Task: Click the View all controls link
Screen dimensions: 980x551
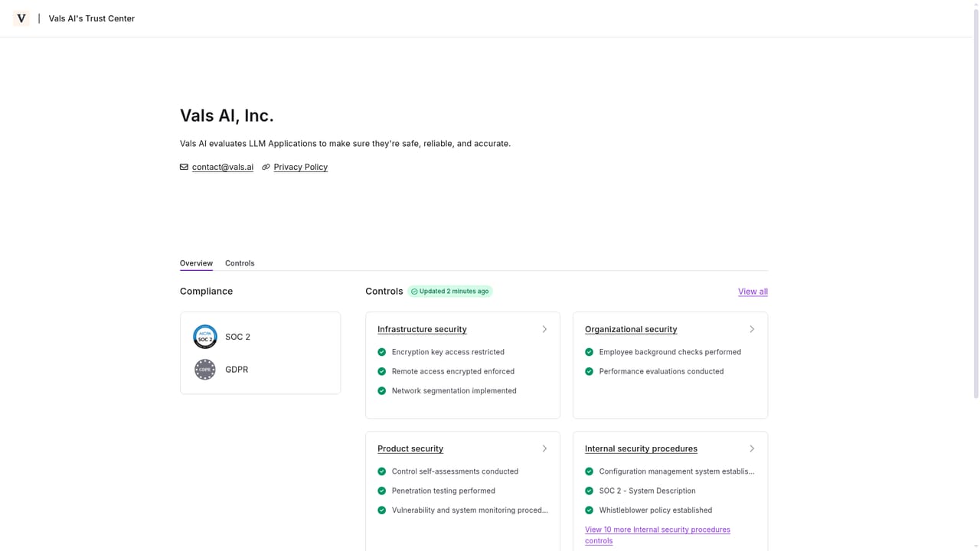Action: (x=753, y=292)
